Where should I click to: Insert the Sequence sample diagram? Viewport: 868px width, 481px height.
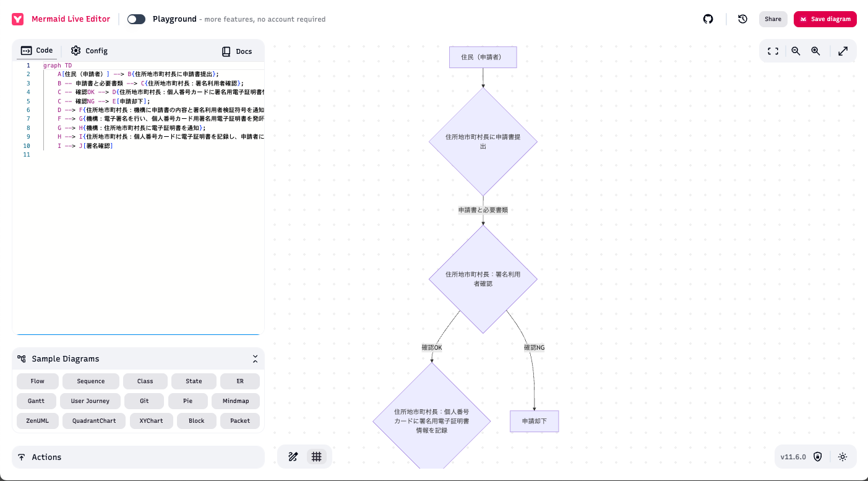(x=91, y=381)
